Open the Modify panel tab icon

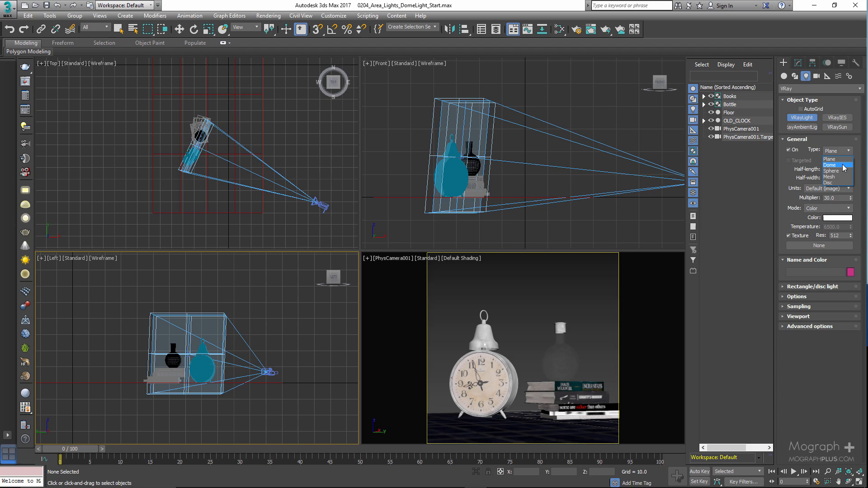[x=798, y=63]
